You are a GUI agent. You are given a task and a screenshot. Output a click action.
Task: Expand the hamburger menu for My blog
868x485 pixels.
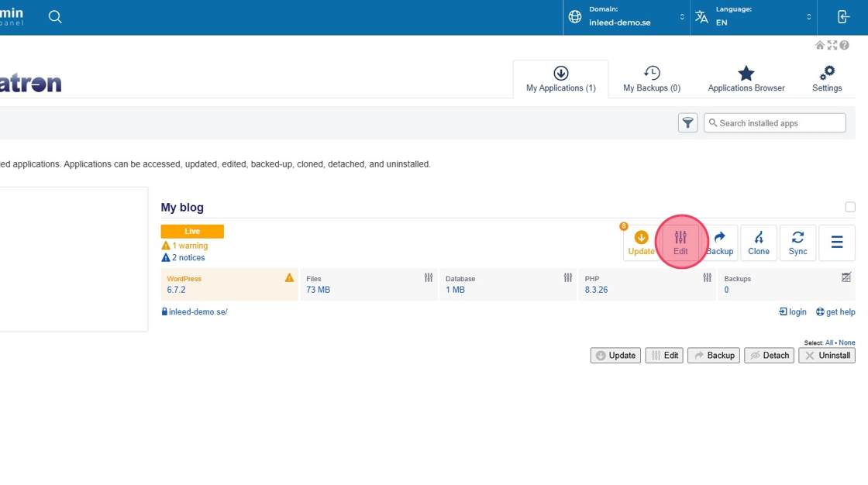tap(837, 242)
